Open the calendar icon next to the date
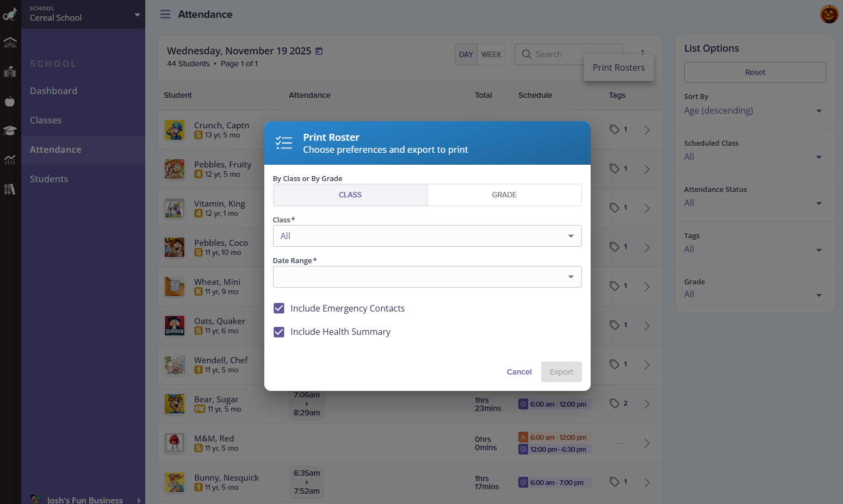Viewport: 843px width, 504px height. [319, 51]
